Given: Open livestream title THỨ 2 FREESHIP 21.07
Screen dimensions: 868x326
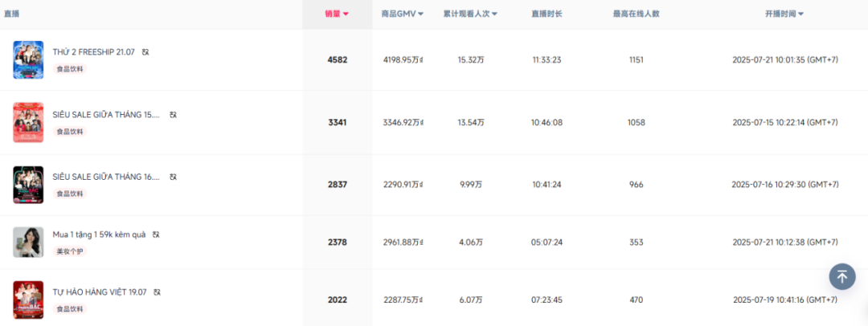Looking at the screenshot, I should [x=93, y=52].
